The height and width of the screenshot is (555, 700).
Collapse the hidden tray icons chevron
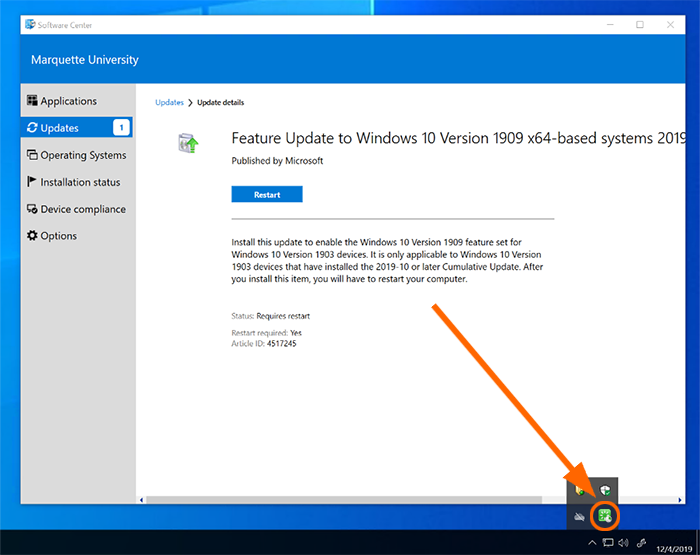click(x=591, y=543)
